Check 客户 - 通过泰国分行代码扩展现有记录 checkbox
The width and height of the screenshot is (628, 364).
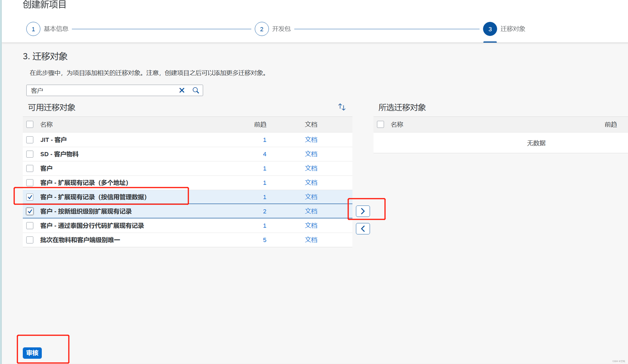pyautogui.click(x=30, y=226)
